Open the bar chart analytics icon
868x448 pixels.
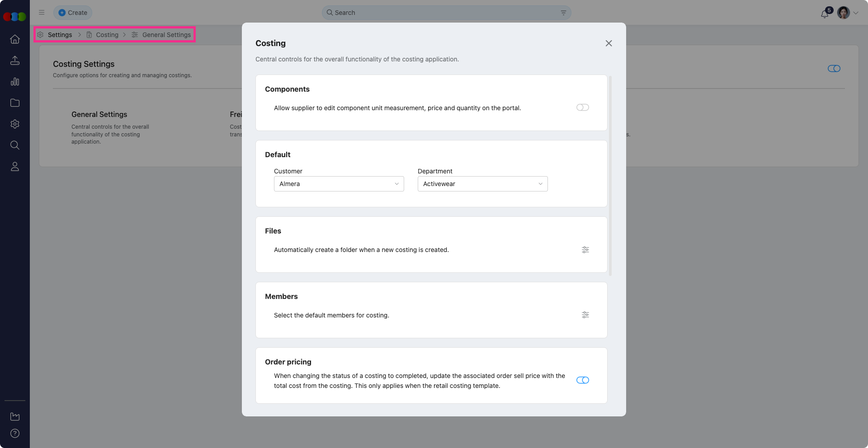(x=15, y=82)
